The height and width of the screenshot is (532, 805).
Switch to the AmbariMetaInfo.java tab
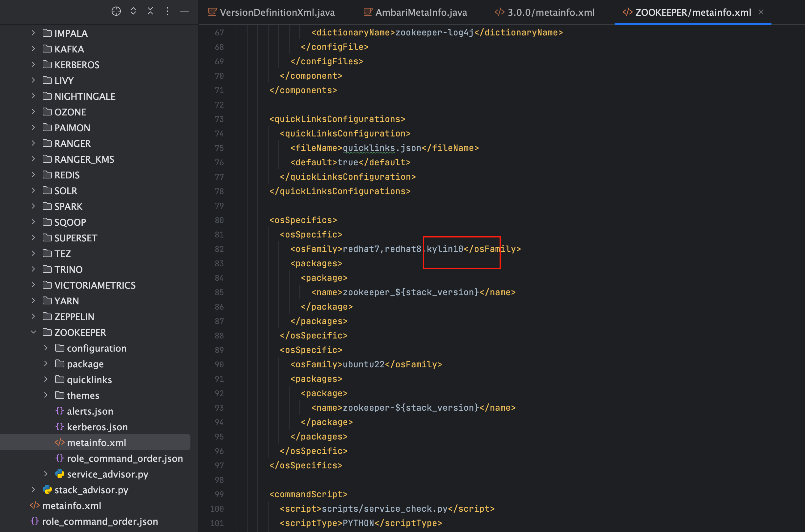[415, 12]
